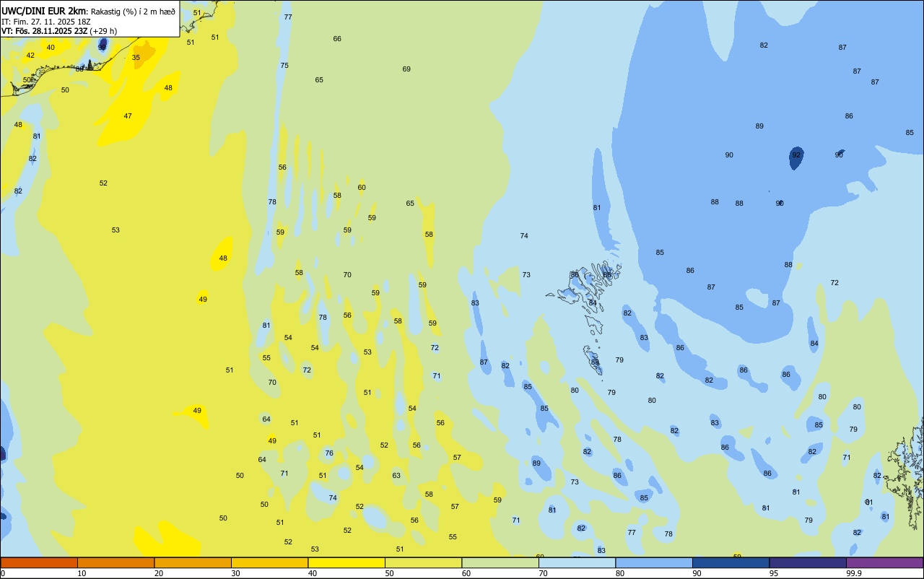
Task: Click the title text 'UWC/DINI EUR 2km'
Action: point(43,11)
